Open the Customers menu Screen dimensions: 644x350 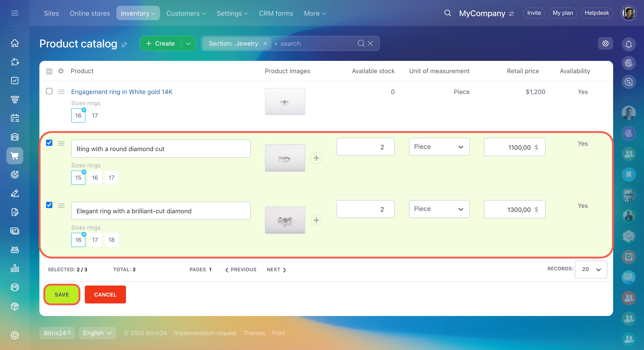186,13
